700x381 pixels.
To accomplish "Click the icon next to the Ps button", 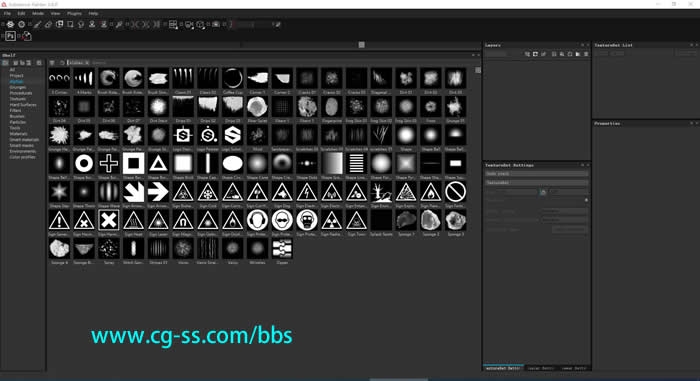I will click(27, 36).
